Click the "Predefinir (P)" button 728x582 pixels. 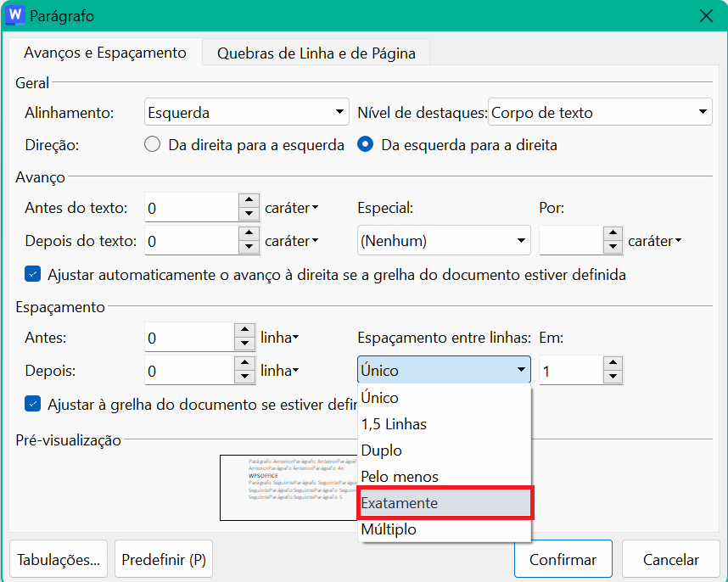[163, 558]
